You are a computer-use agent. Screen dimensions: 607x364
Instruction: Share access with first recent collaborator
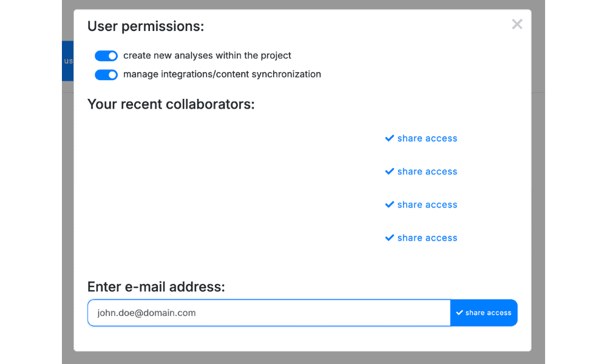click(x=427, y=138)
